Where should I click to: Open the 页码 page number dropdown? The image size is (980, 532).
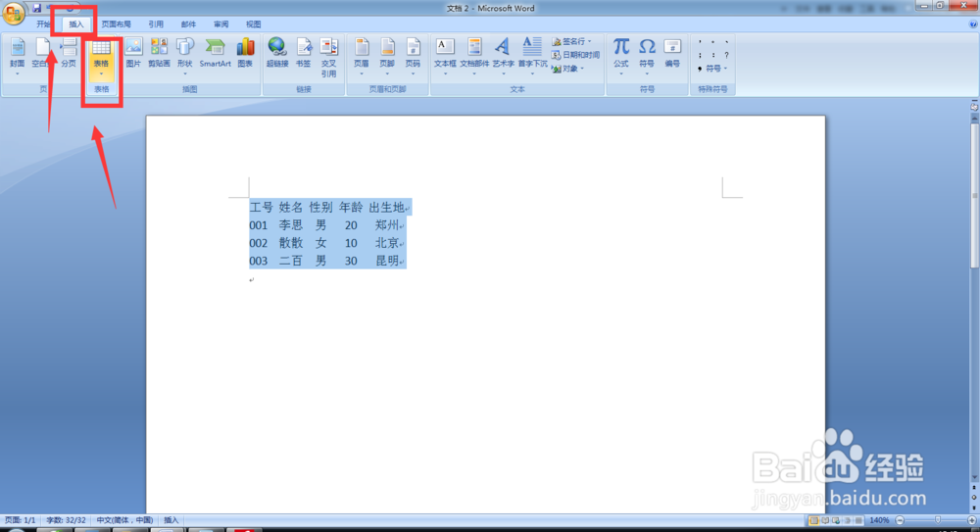pos(413,57)
